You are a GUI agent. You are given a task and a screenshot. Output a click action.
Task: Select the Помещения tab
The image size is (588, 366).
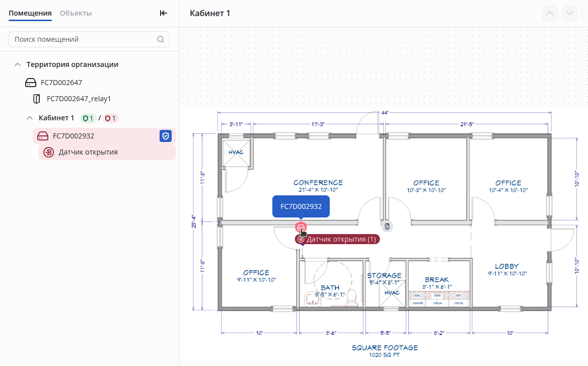[30, 13]
